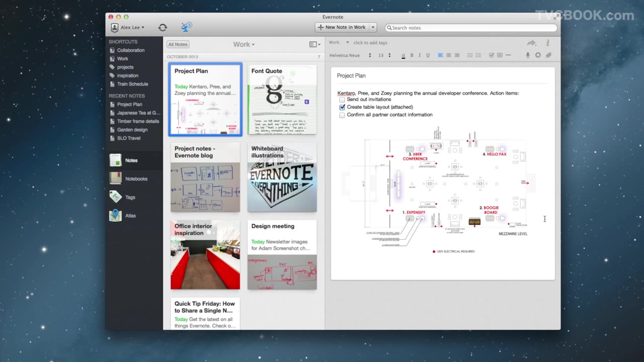Open the Alex Lee account menu
The image size is (644, 362).
128,28
